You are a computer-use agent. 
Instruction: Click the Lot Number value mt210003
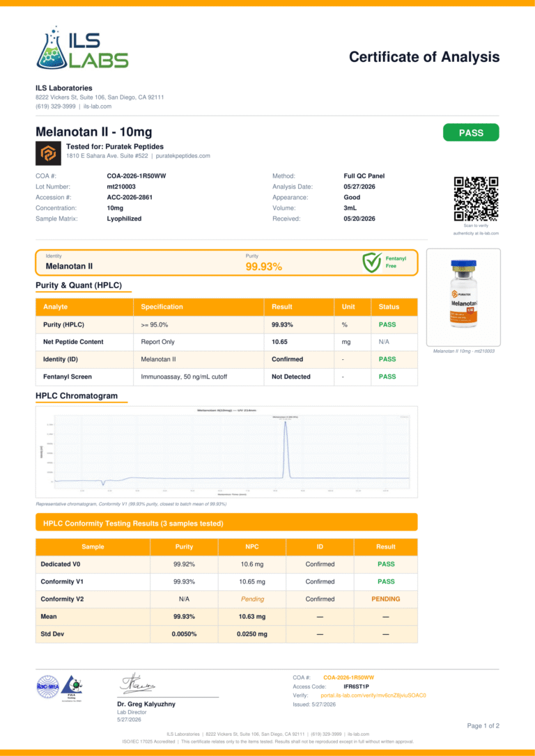121,187
